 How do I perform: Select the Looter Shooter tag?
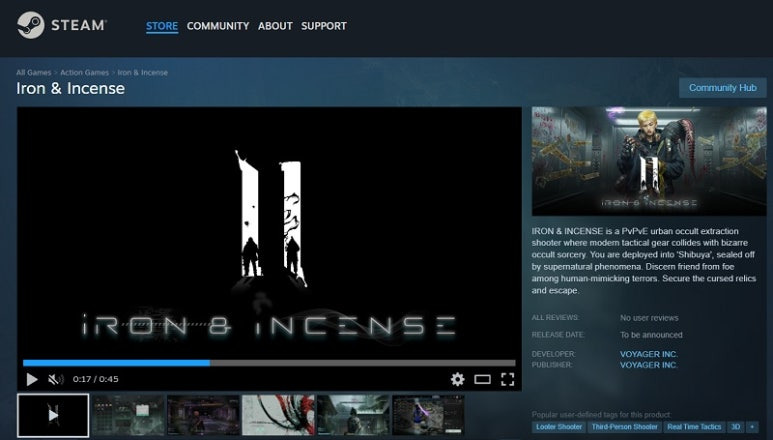click(559, 427)
